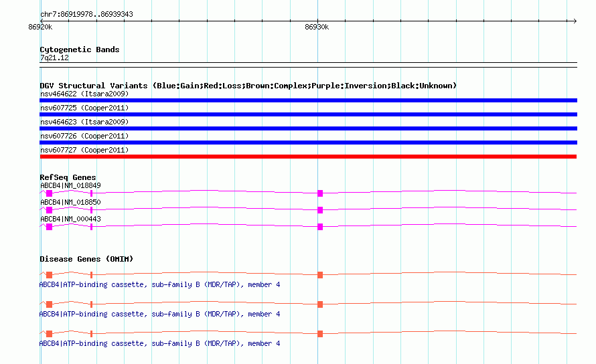596x364 pixels.
Task: Click the first exon box of ABCB4|NM_000443
Action: [49, 227]
